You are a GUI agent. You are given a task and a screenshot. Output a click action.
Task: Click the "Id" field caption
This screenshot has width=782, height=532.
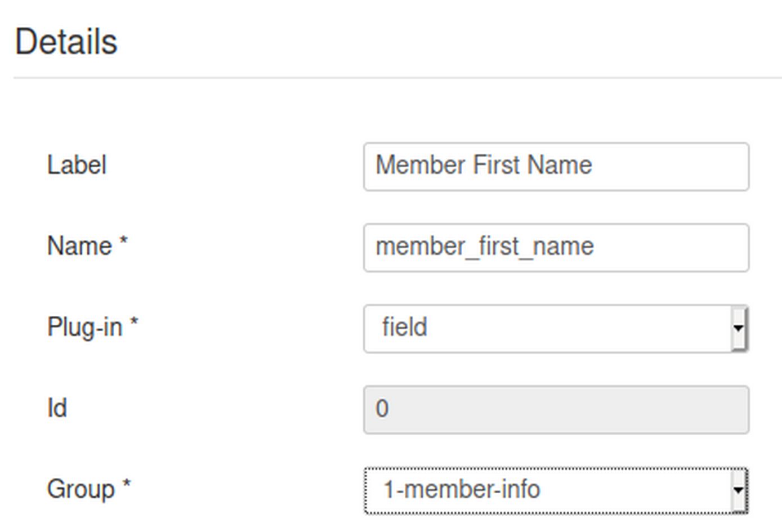pos(57,409)
